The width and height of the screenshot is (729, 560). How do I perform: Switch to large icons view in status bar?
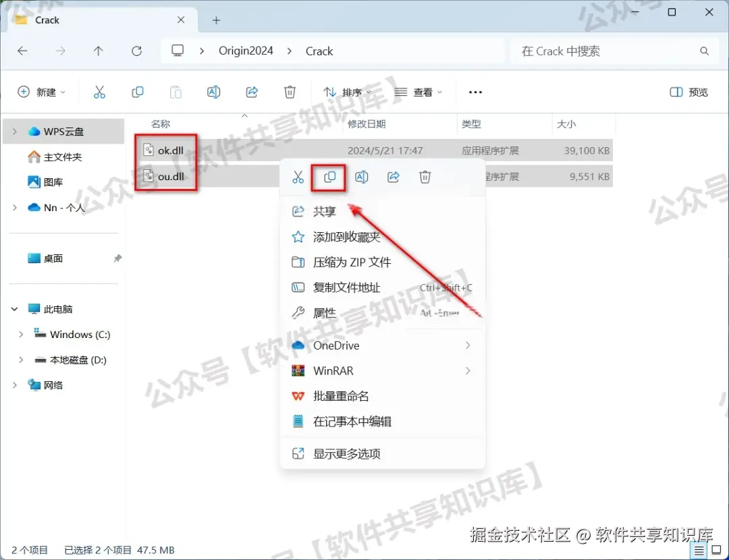click(716, 551)
